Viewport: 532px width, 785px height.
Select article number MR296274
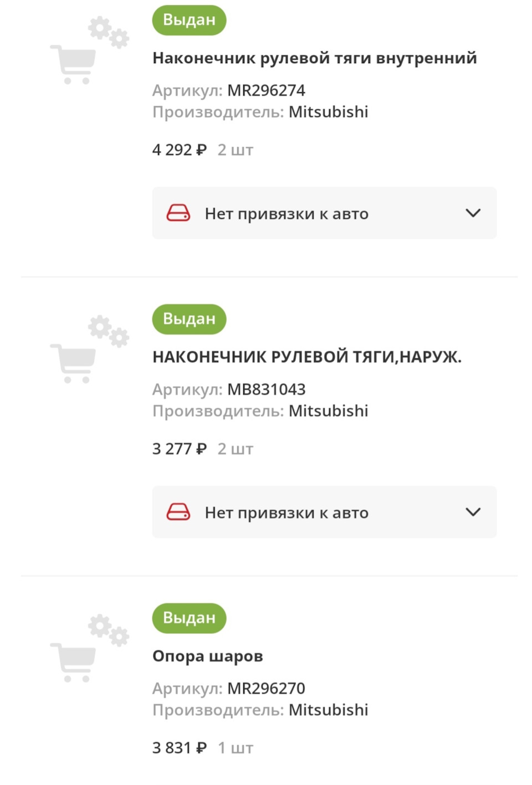point(268,90)
